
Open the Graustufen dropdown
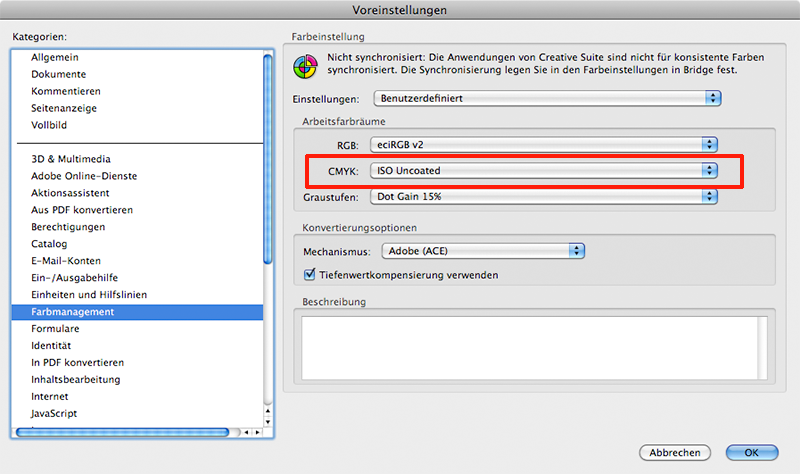544,196
